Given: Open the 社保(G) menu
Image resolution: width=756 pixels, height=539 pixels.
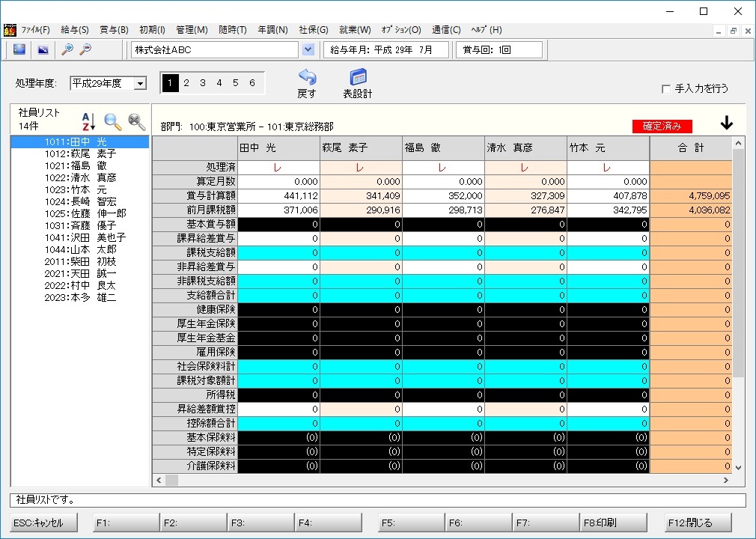Looking at the screenshot, I should pyautogui.click(x=314, y=30).
